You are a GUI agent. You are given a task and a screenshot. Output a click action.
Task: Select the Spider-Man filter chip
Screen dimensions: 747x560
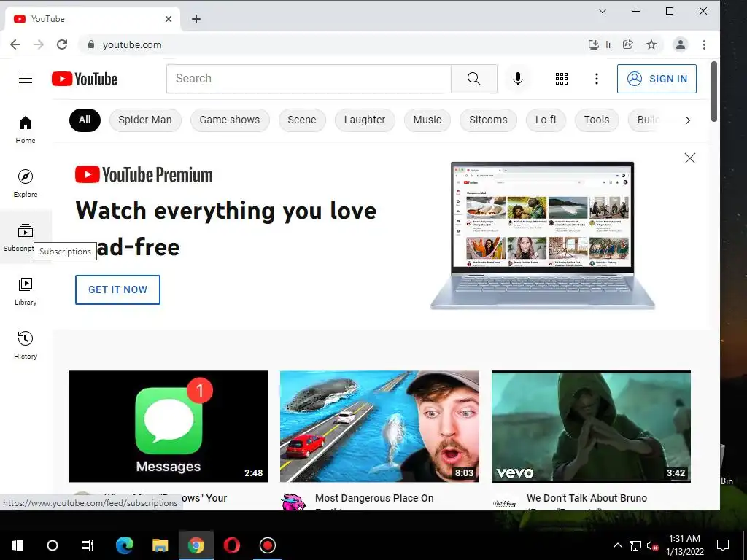point(145,120)
